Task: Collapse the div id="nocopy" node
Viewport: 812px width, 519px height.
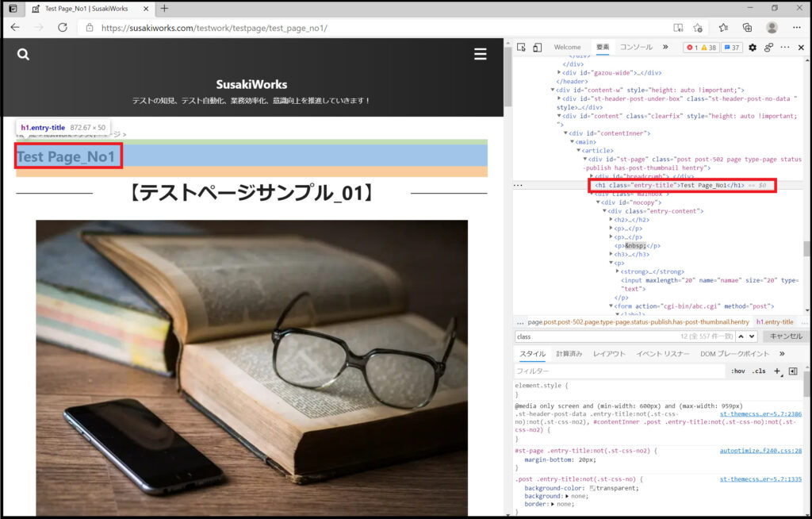Action: tap(598, 202)
